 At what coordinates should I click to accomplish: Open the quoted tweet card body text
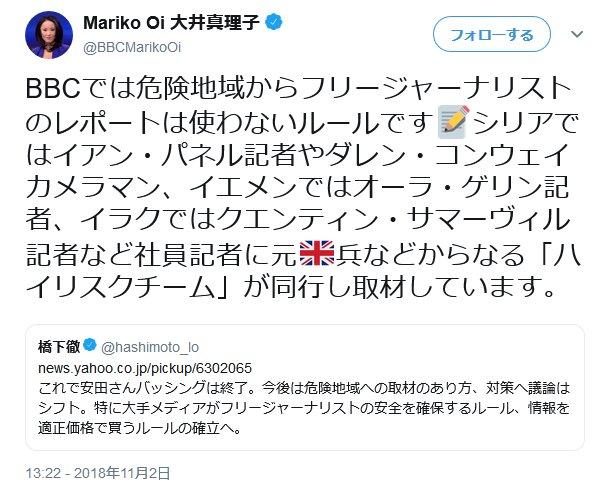coord(304,408)
